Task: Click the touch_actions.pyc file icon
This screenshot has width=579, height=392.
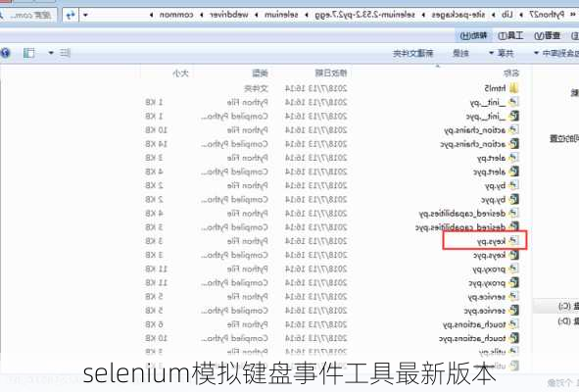Action: tap(513, 338)
